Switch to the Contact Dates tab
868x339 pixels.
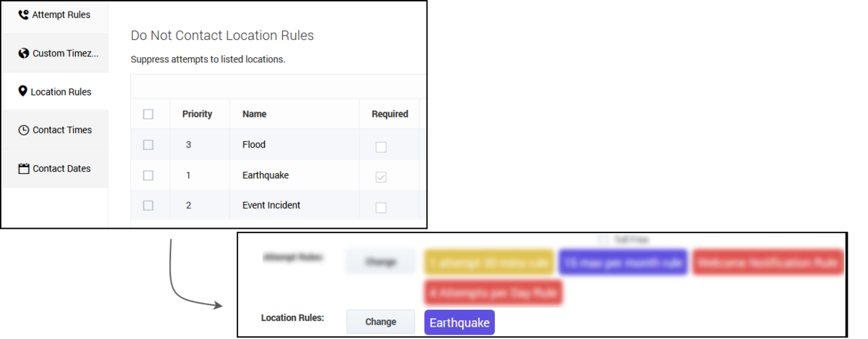tap(55, 169)
